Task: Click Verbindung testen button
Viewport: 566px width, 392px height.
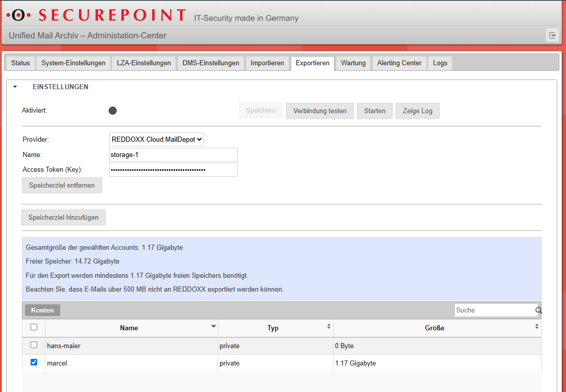Action: (x=320, y=111)
